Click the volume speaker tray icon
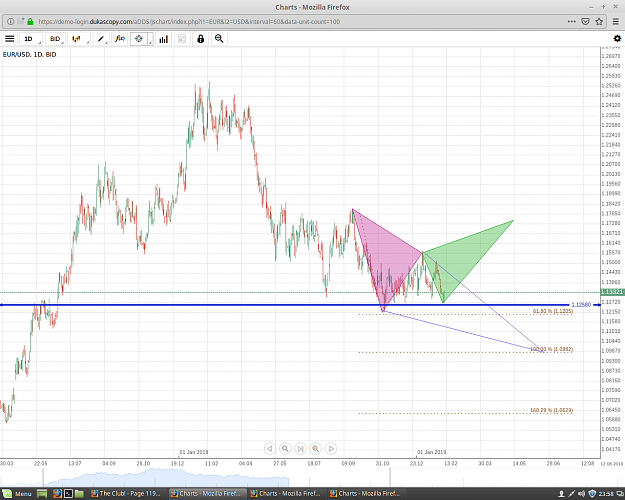Screen dimensions: 625x500 point(582,494)
